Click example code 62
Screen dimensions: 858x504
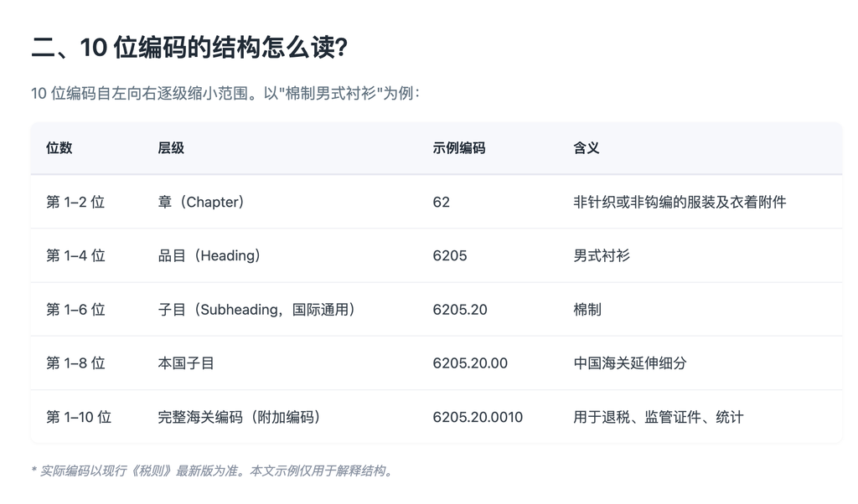(441, 203)
